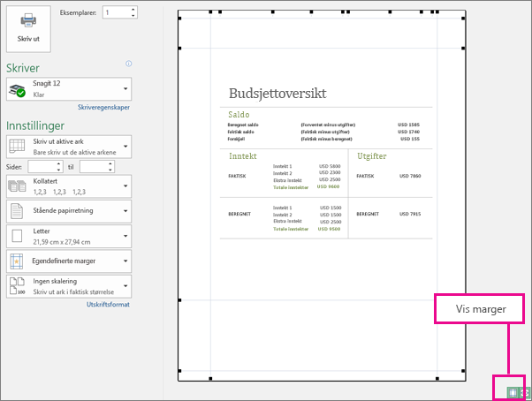
Task: Click the printer info icon next to Skriver
Action: point(129,64)
